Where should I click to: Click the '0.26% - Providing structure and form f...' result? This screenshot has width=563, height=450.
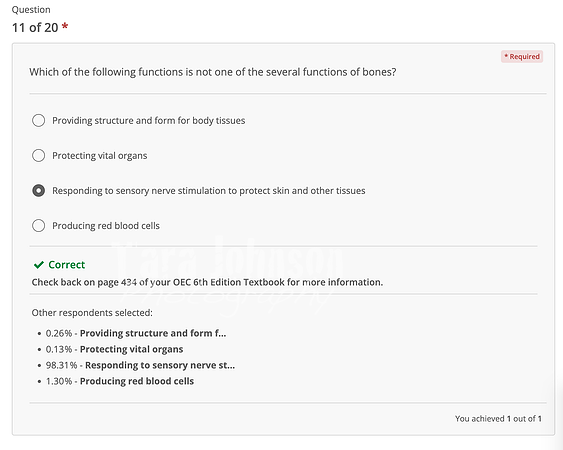pos(136,333)
